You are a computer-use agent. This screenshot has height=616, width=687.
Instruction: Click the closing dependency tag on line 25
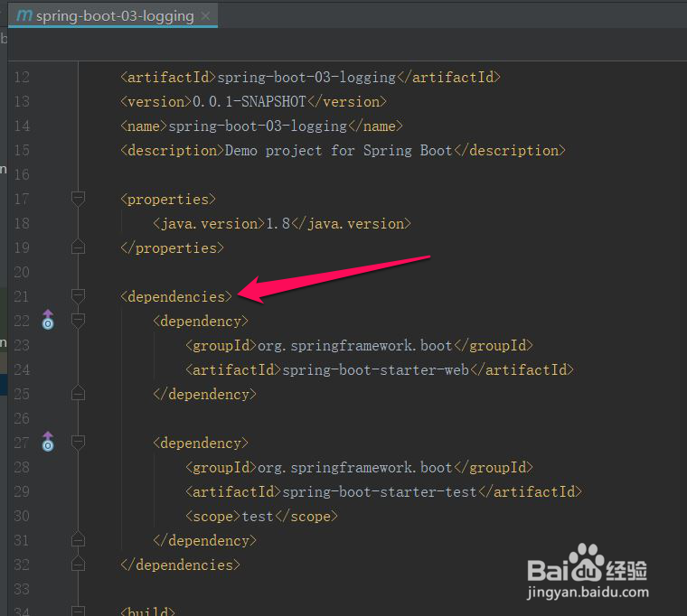tap(204, 395)
